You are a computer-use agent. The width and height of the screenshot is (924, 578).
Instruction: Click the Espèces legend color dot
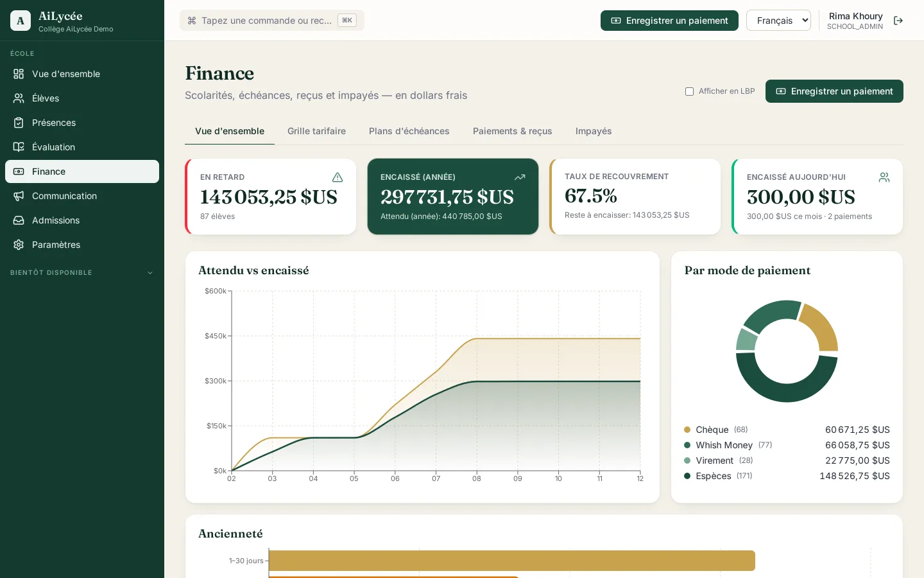(x=687, y=476)
